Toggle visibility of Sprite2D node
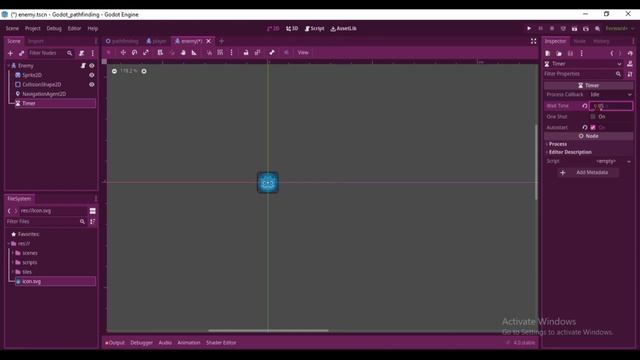Image resolution: width=640 pixels, height=360 pixels. 91,75
